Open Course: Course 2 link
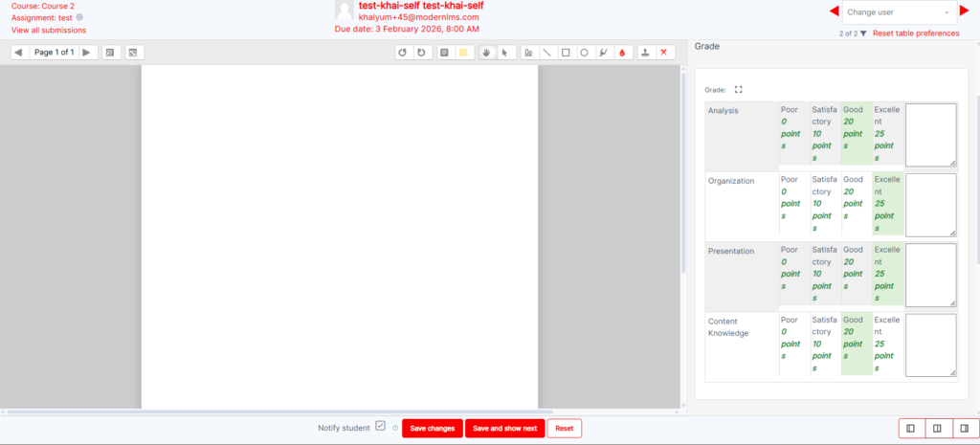The image size is (980, 445). coord(43,7)
